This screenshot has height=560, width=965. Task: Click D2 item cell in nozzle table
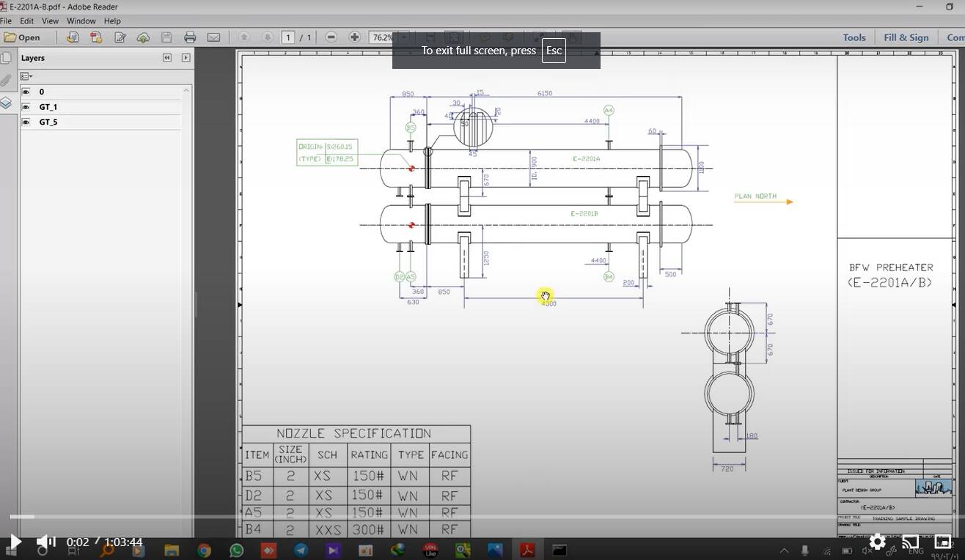(254, 496)
